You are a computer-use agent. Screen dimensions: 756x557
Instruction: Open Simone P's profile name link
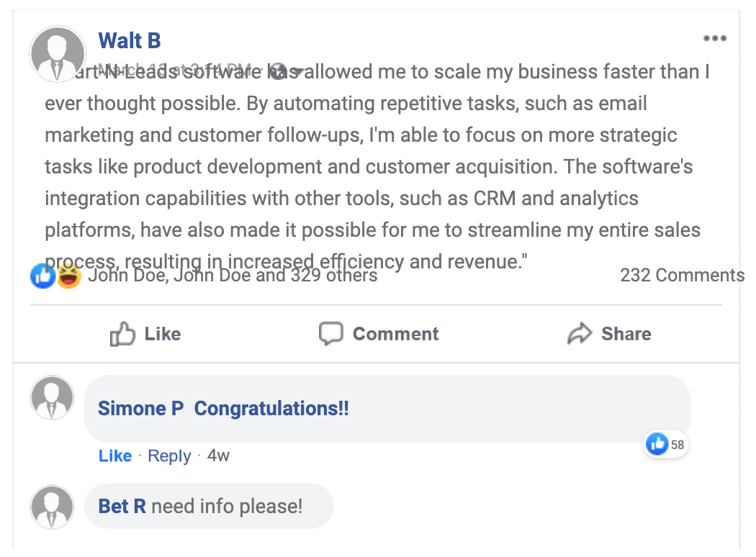141,408
